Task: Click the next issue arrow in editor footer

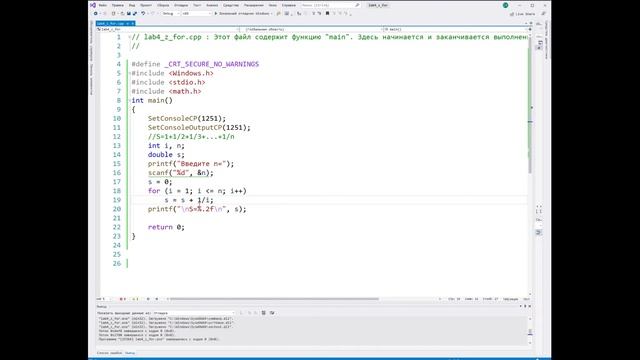Action: click(157, 299)
